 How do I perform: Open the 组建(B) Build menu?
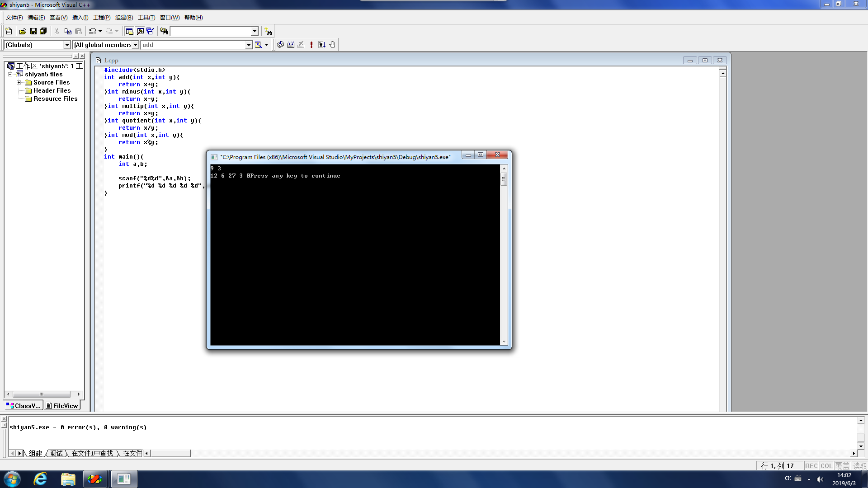[124, 18]
